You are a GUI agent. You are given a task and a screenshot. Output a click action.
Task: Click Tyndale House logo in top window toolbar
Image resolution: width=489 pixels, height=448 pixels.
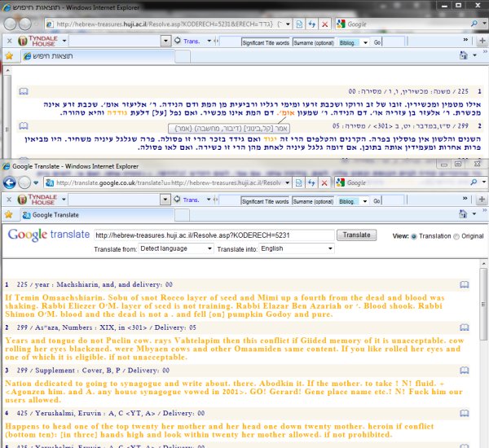[x=37, y=41]
